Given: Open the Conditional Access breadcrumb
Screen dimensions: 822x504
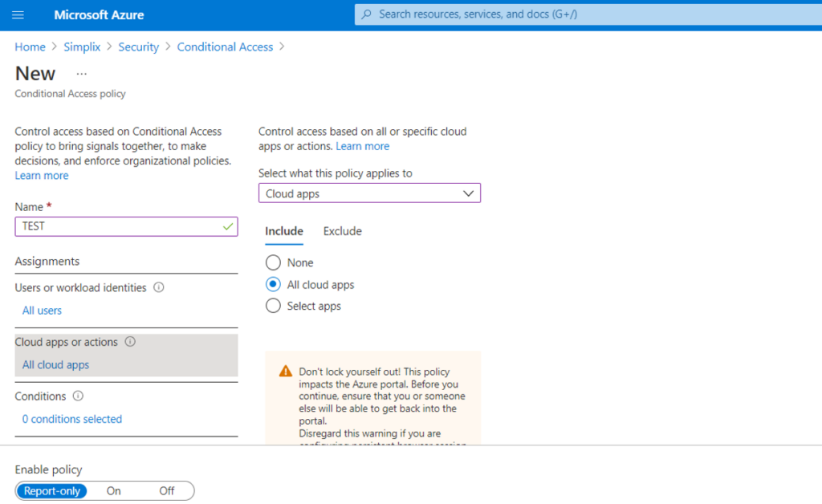Looking at the screenshot, I should (x=225, y=47).
